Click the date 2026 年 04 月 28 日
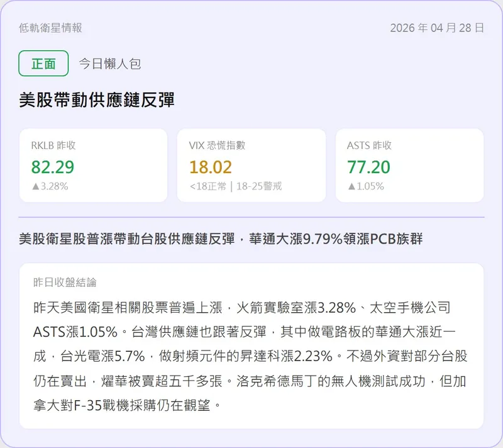 point(437,28)
